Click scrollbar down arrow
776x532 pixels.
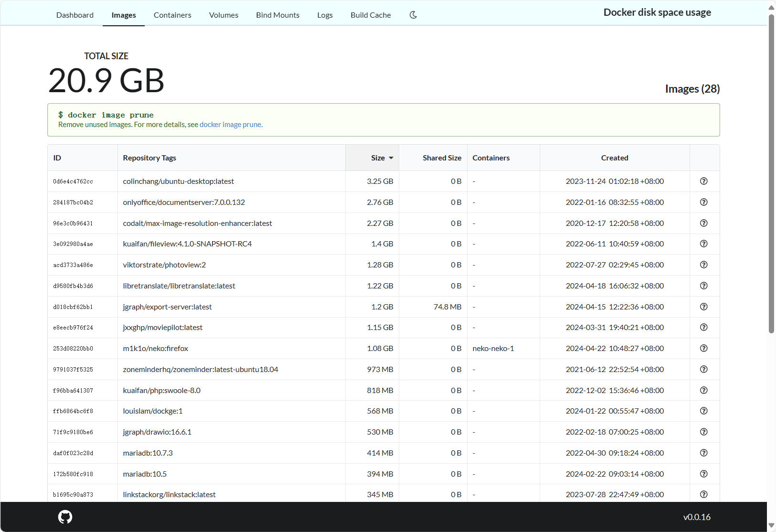tap(771, 525)
